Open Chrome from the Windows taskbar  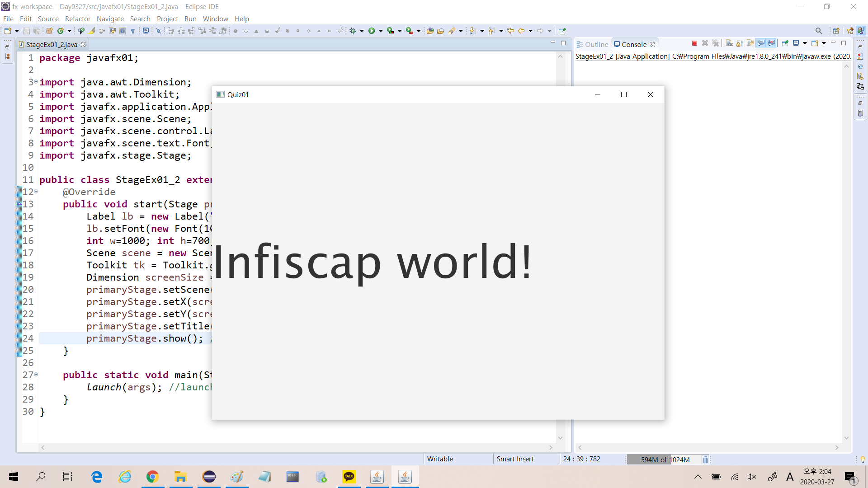click(x=152, y=477)
